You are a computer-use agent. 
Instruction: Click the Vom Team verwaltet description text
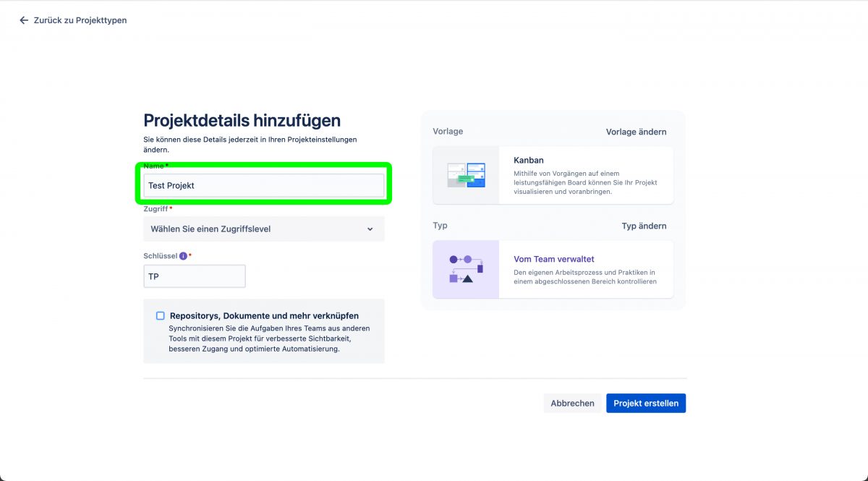584,276
